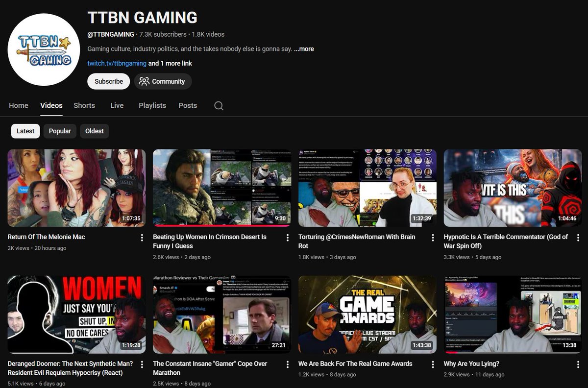The image size is (588, 388).
Task: Open options menu for Real Game Awards video
Action: pos(433,364)
